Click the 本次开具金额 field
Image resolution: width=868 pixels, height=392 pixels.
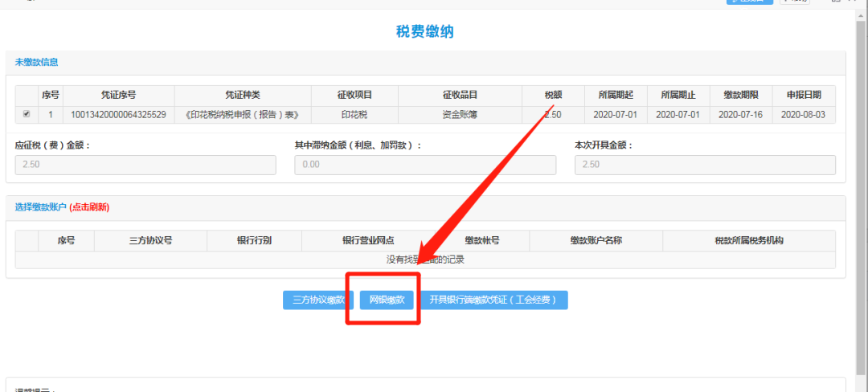coord(706,165)
